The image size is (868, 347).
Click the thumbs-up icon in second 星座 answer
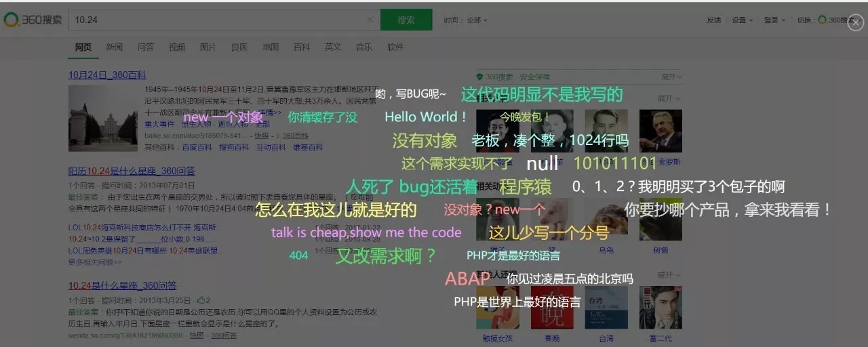(201, 300)
